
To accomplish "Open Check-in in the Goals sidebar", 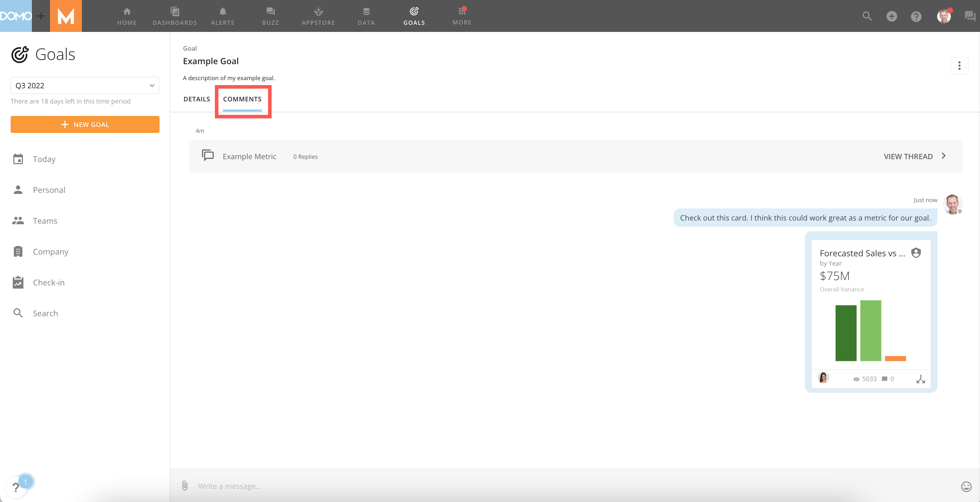I will pos(48,282).
